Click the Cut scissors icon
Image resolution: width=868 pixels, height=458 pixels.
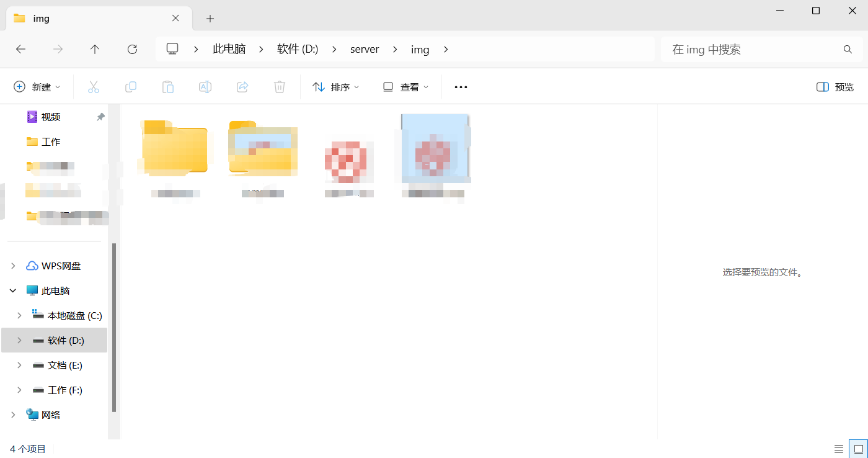(x=94, y=87)
